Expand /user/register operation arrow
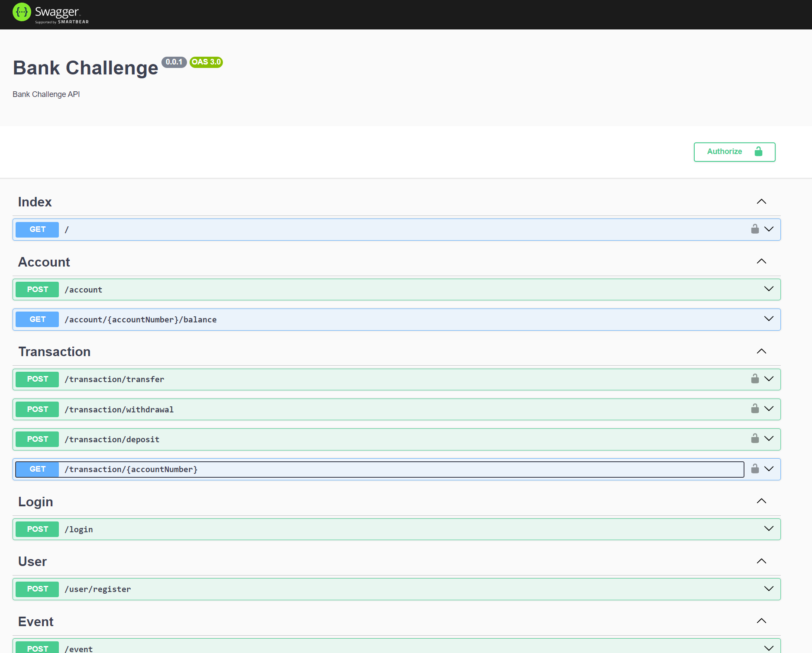This screenshot has width=812, height=653. click(x=769, y=589)
